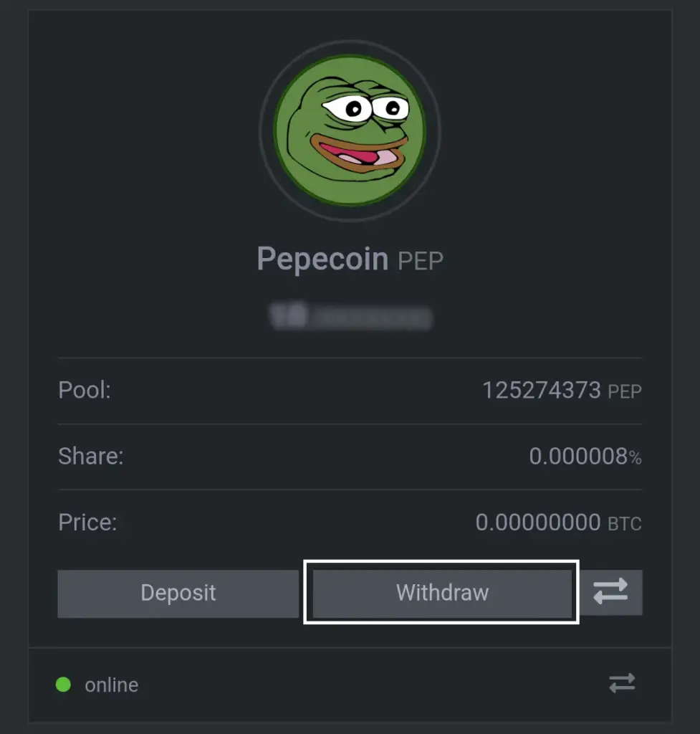This screenshot has height=734, width=700.
Task: Click the PEP unit in Pool row
Action: (x=625, y=392)
